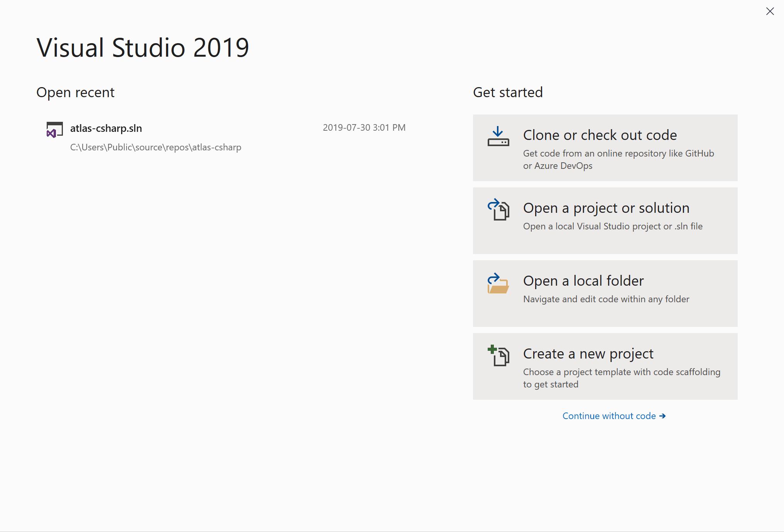Click the 2019-07-30 3:01 PM timestamp
Screen dimensions: 784x532
coord(364,128)
